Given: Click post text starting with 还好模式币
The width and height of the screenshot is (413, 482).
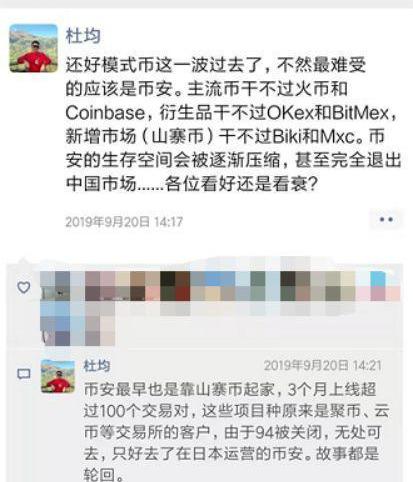Looking at the screenshot, I should (233, 124).
